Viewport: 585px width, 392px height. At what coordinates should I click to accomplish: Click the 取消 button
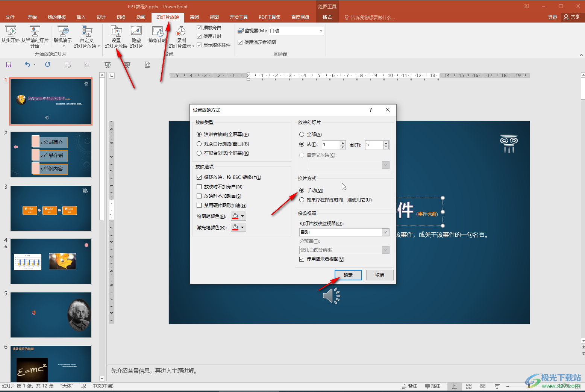point(380,275)
